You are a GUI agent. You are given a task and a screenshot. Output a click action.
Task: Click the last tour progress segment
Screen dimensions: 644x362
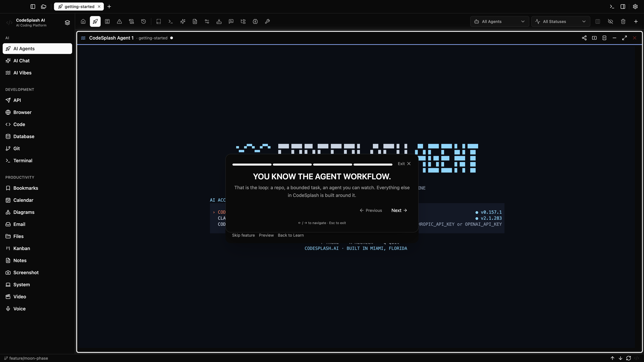point(373,164)
